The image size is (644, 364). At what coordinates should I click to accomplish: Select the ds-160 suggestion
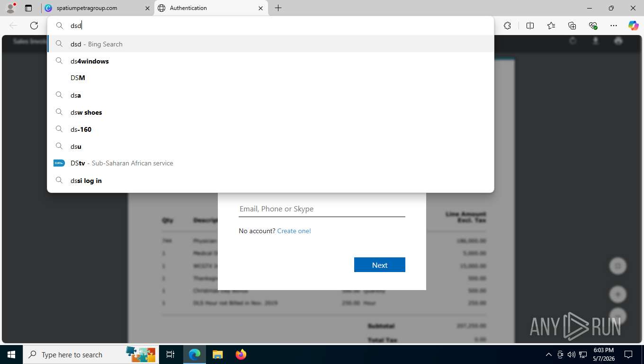270,129
